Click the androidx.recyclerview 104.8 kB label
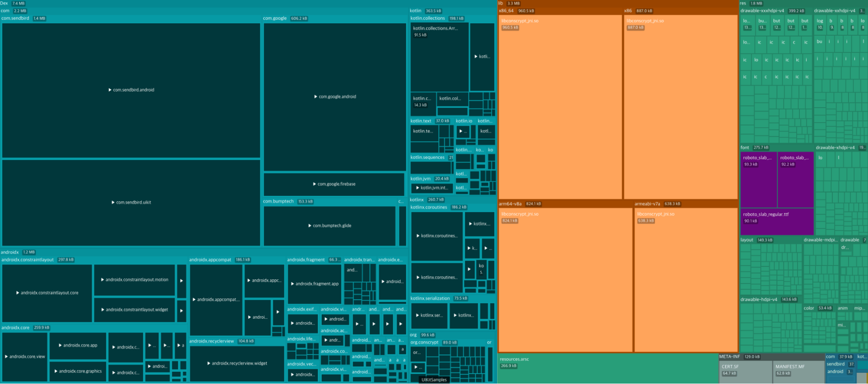 [x=222, y=341]
